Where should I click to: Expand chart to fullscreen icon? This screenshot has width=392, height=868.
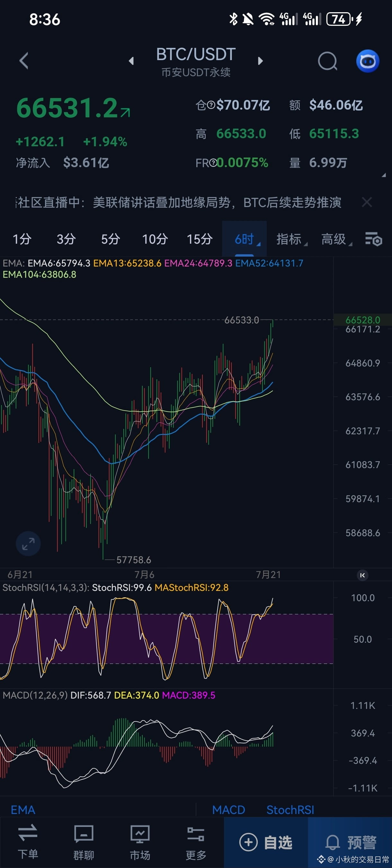(x=28, y=544)
